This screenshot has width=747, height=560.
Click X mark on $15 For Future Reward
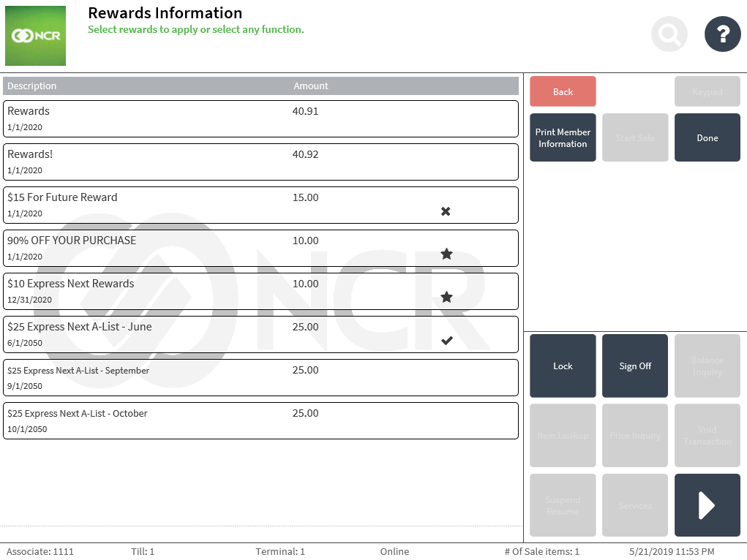(446, 211)
